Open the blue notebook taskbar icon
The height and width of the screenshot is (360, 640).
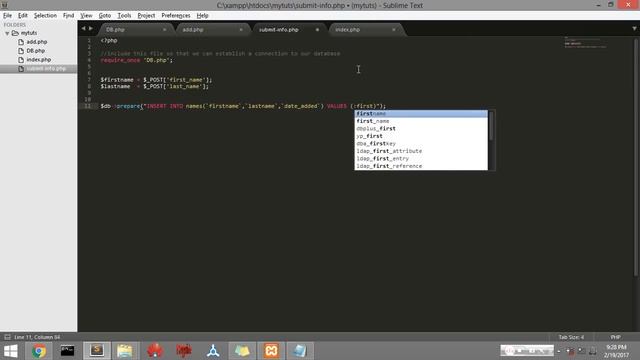(x=300, y=351)
